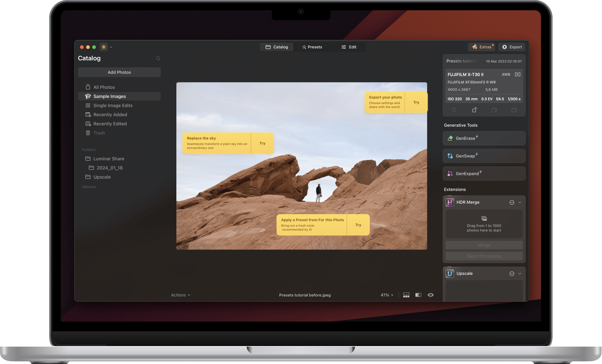602x364 pixels.
Task: Favorite the photo with the heart icon
Action: pos(454,110)
